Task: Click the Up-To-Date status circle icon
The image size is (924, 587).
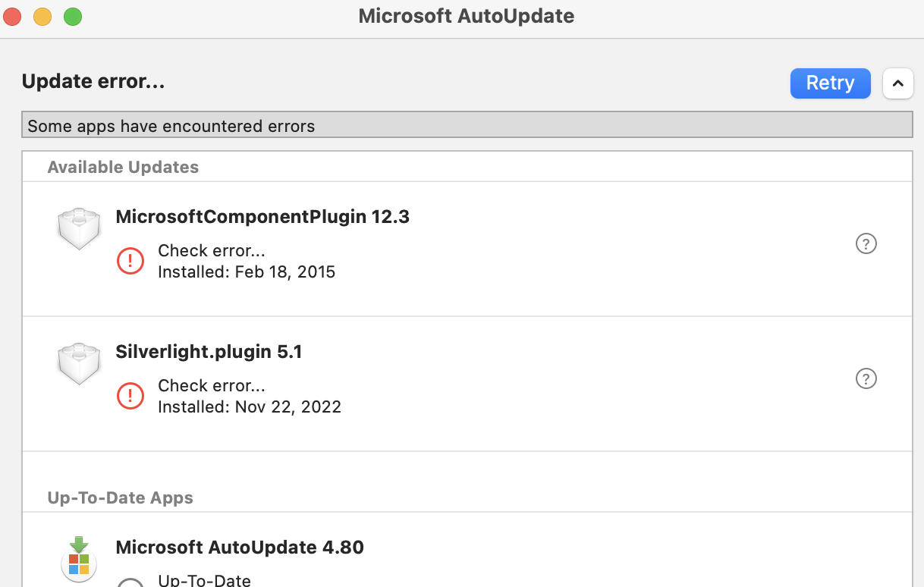Action: point(130,582)
